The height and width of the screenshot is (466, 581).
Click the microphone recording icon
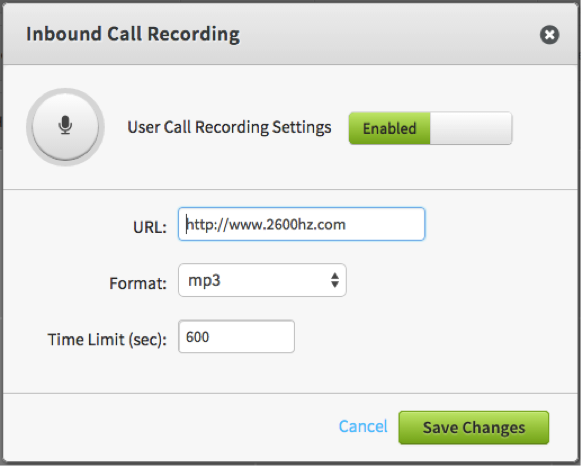click(x=65, y=125)
